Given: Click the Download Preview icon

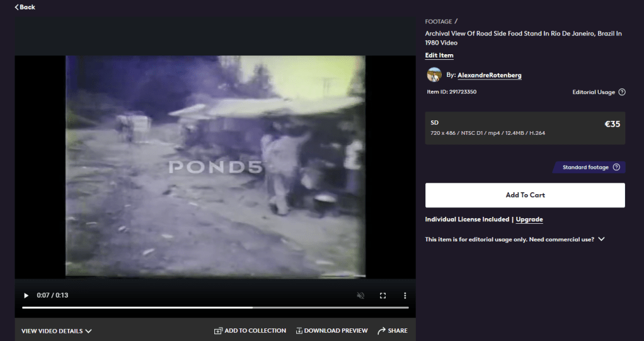Looking at the screenshot, I should [x=299, y=331].
